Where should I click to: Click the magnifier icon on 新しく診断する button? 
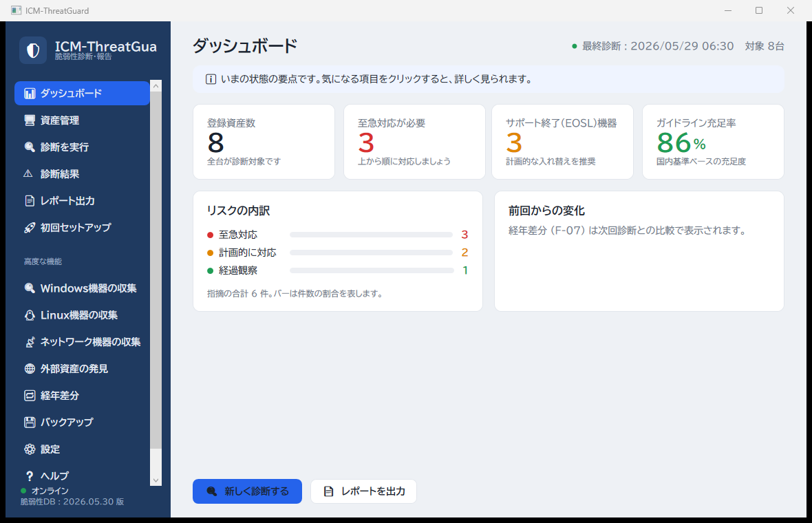click(212, 491)
